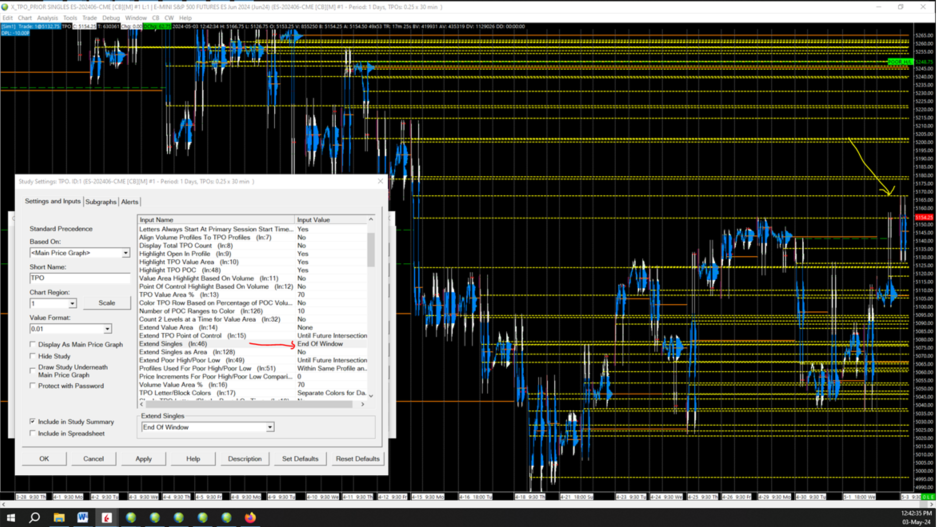Click the Description button
The height and width of the screenshot is (527, 938).
click(245, 459)
